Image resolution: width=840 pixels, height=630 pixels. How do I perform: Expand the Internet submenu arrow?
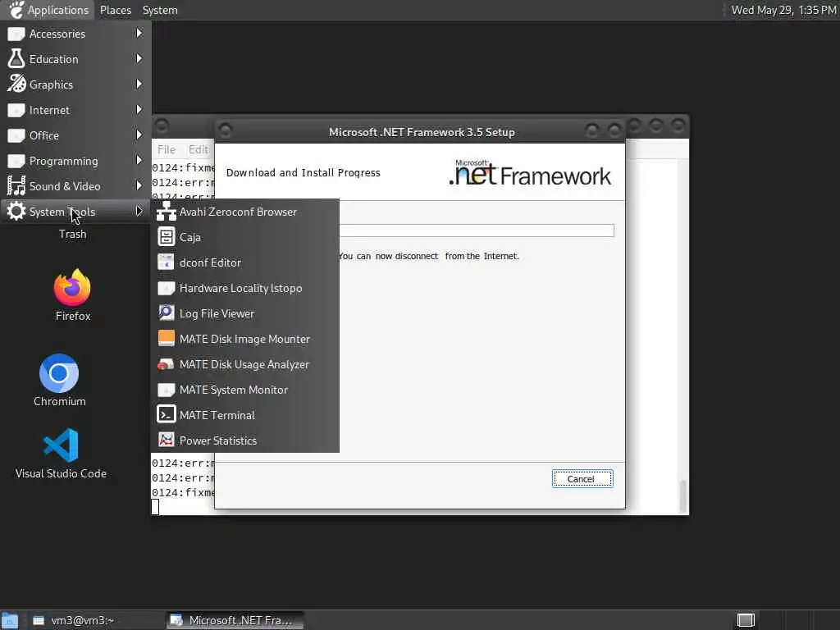[139, 109]
